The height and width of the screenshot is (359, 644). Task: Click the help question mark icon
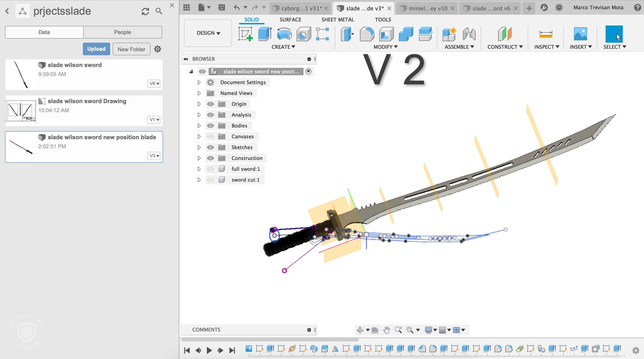[638, 7]
